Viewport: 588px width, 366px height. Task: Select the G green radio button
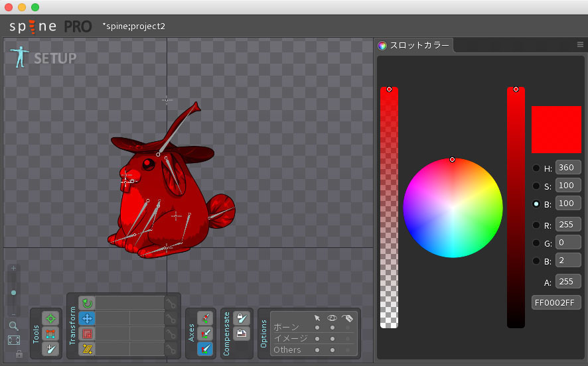click(x=536, y=243)
